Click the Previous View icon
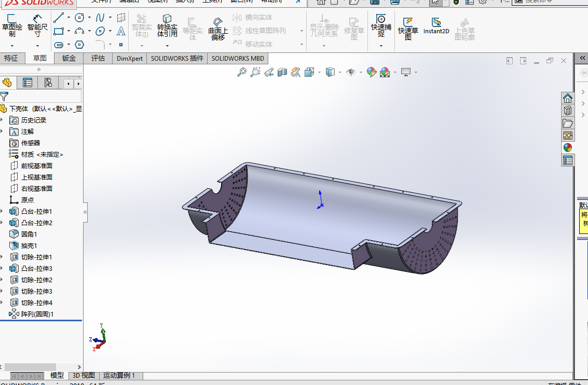Image resolution: width=588 pixels, height=385 pixels. pyautogui.click(x=268, y=72)
